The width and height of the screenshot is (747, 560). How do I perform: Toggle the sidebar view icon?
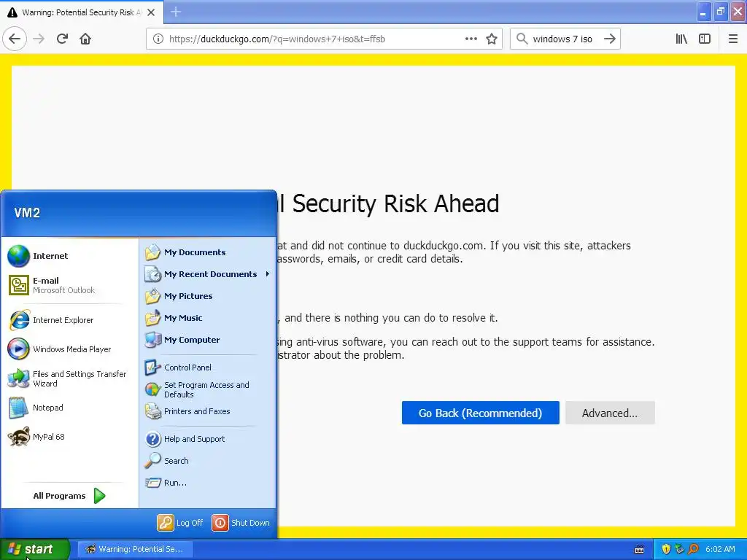point(705,39)
